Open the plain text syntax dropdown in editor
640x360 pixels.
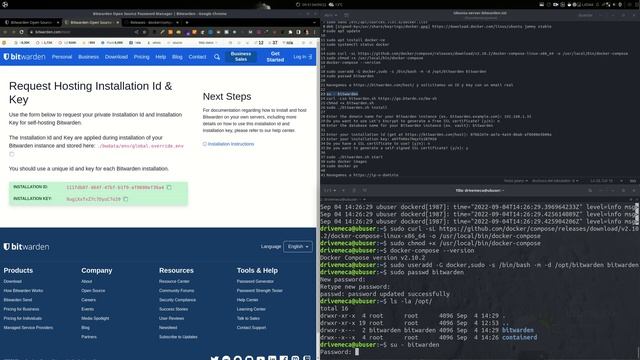[x=516, y=180]
